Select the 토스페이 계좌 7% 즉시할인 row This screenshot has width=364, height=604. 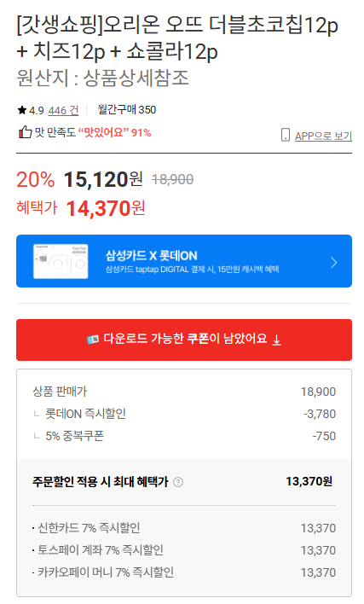pyautogui.click(x=184, y=550)
